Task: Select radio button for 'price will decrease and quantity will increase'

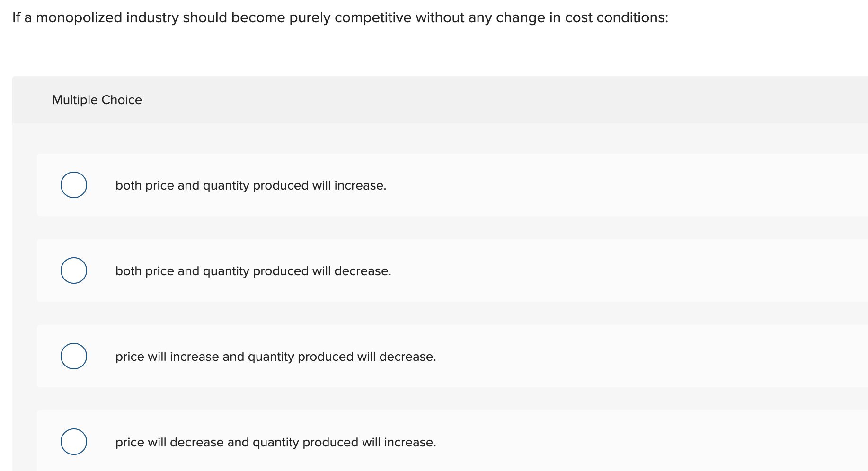Action: pyautogui.click(x=74, y=442)
